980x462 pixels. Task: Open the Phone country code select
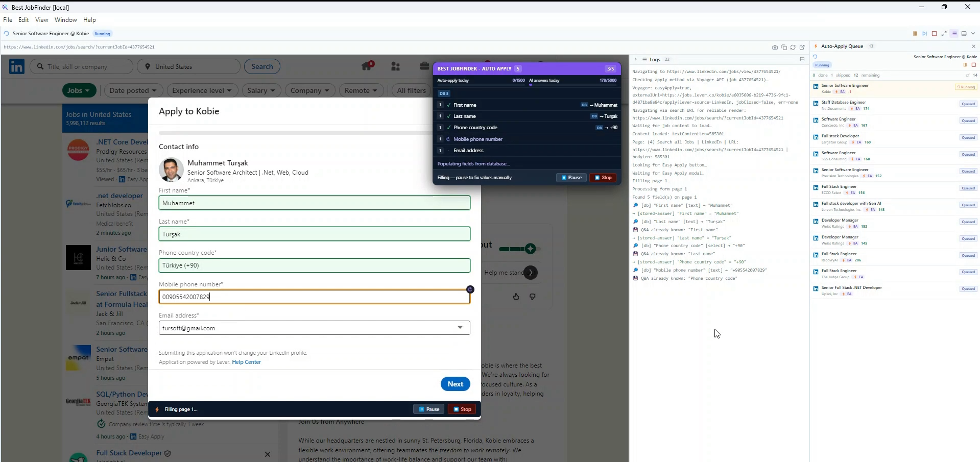coord(315,265)
